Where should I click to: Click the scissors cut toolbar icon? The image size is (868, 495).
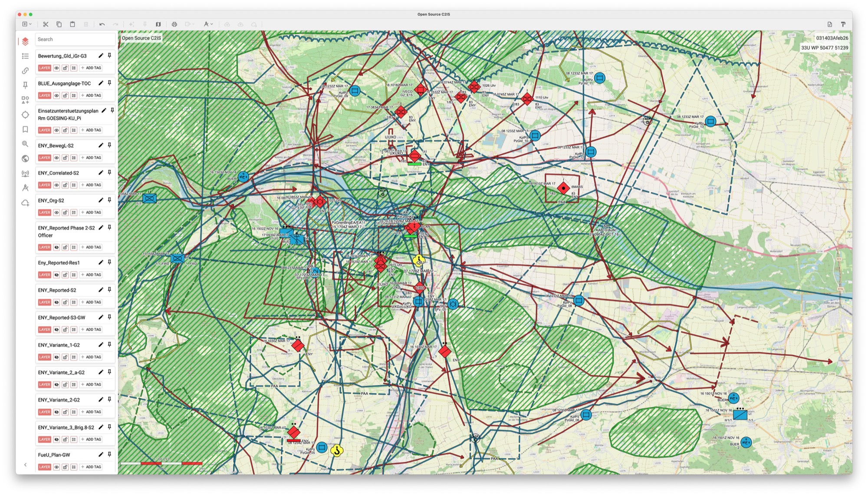coord(46,24)
